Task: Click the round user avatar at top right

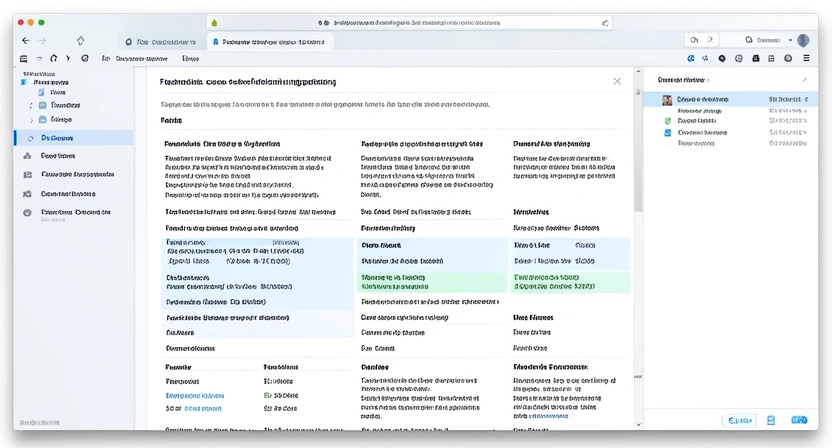Action: (x=803, y=40)
